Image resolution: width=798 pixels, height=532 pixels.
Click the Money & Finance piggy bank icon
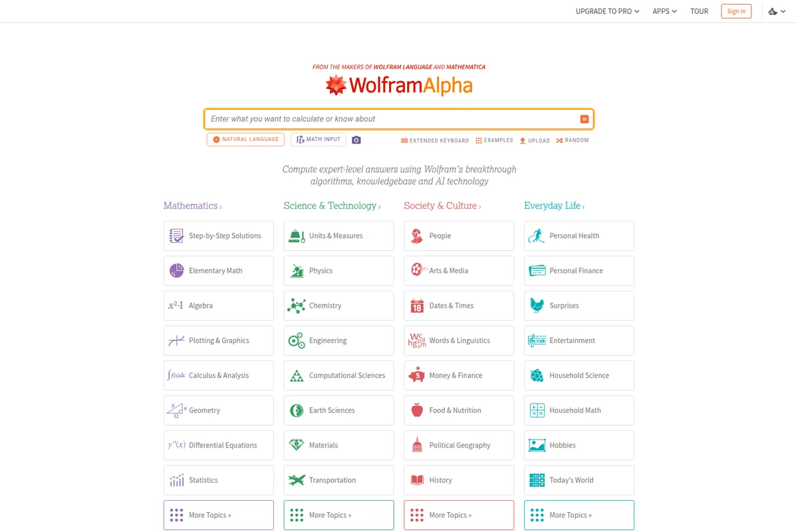coord(416,375)
